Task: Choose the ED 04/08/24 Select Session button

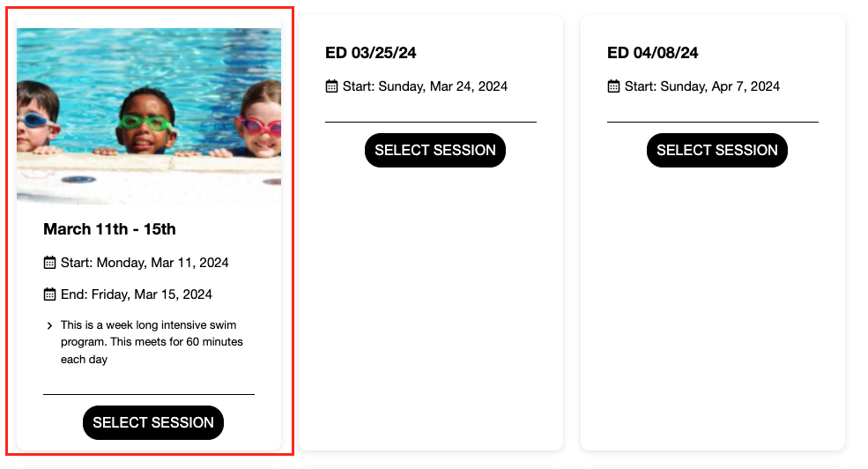Action: click(x=717, y=151)
